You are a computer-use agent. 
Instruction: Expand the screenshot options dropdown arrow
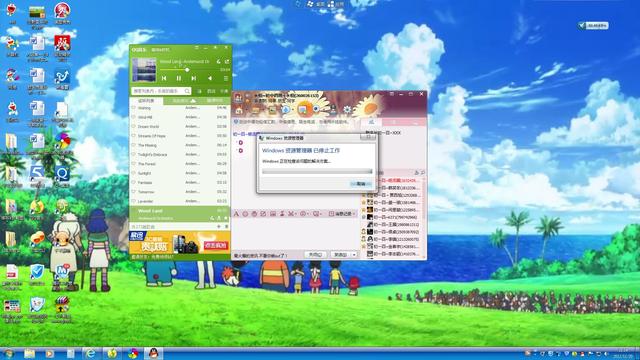click(x=295, y=214)
